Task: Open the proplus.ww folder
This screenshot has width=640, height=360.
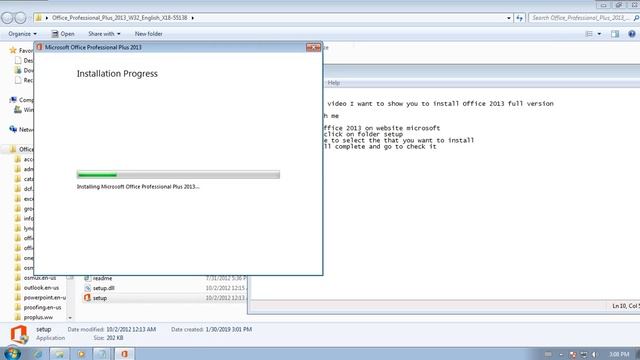Action: point(34,317)
